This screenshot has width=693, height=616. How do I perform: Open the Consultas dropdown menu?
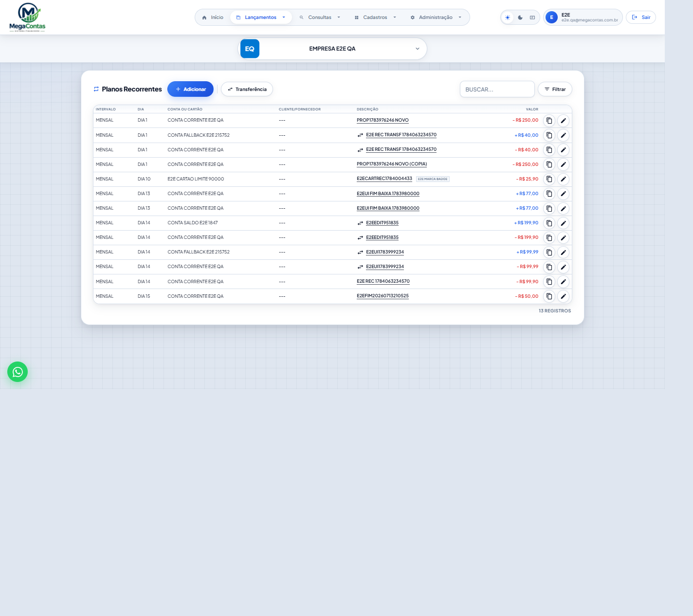click(x=320, y=18)
